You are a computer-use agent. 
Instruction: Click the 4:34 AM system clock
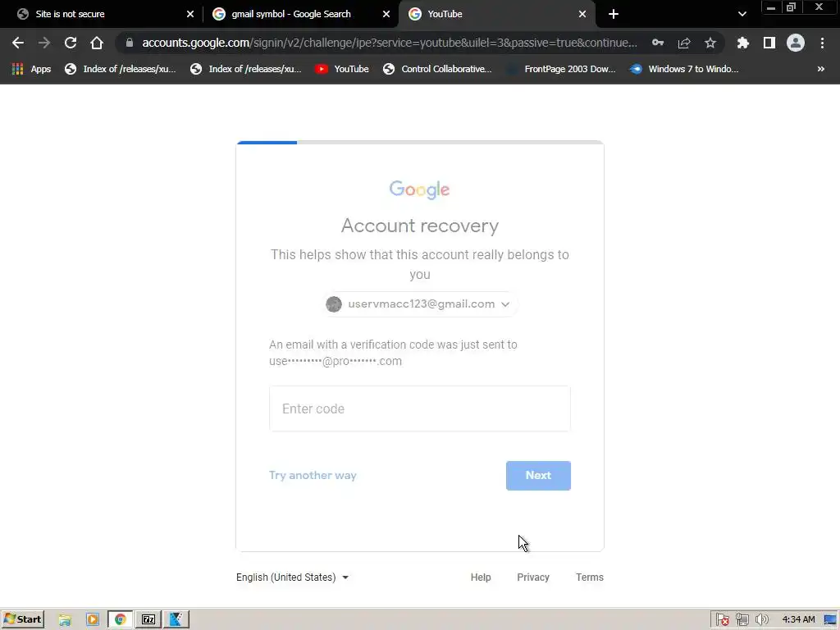pyautogui.click(x=798, y=620)
